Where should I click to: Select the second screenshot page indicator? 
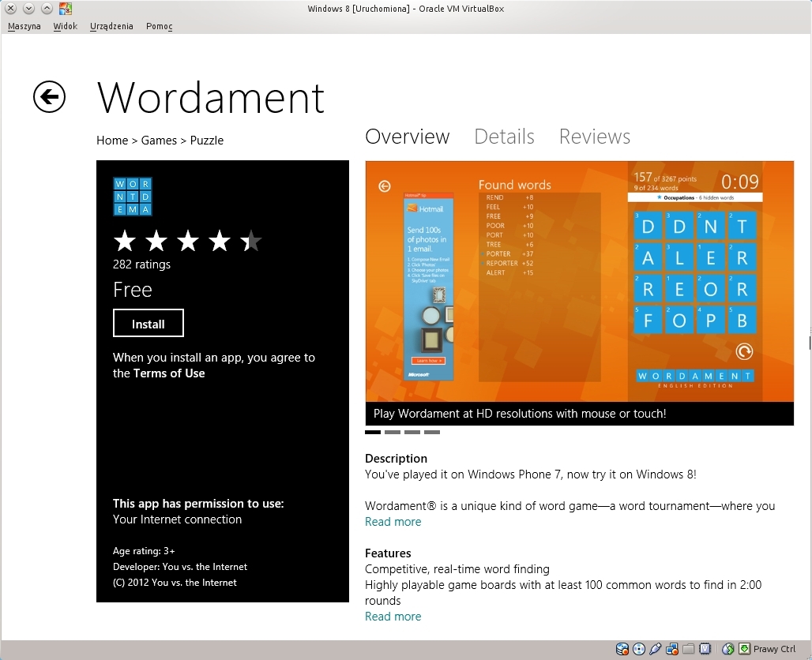pos(393,432)
